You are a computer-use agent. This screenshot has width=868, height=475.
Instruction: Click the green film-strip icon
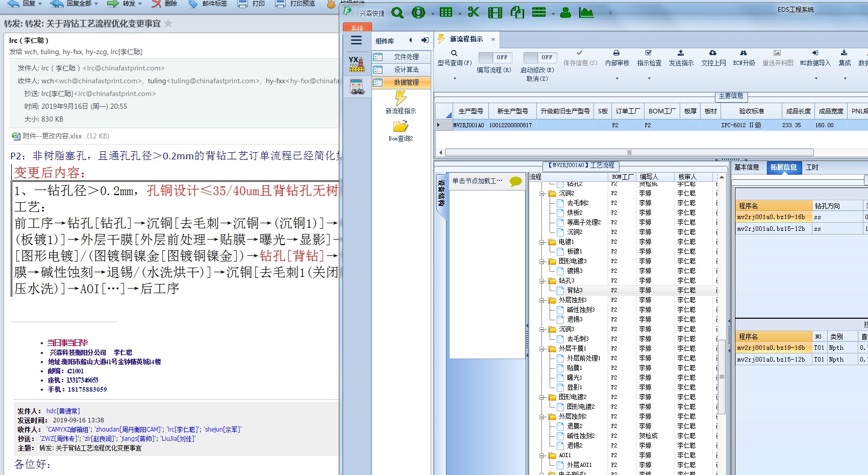click(495, 13)
